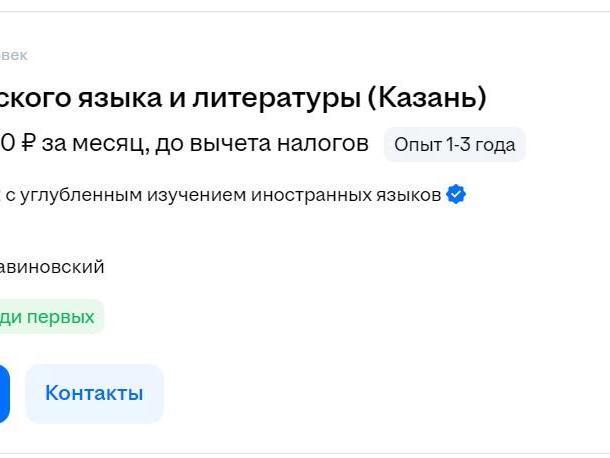Click the blue verified employer checkmark icon
Screen dimensions: 610x458
point(456,195)
